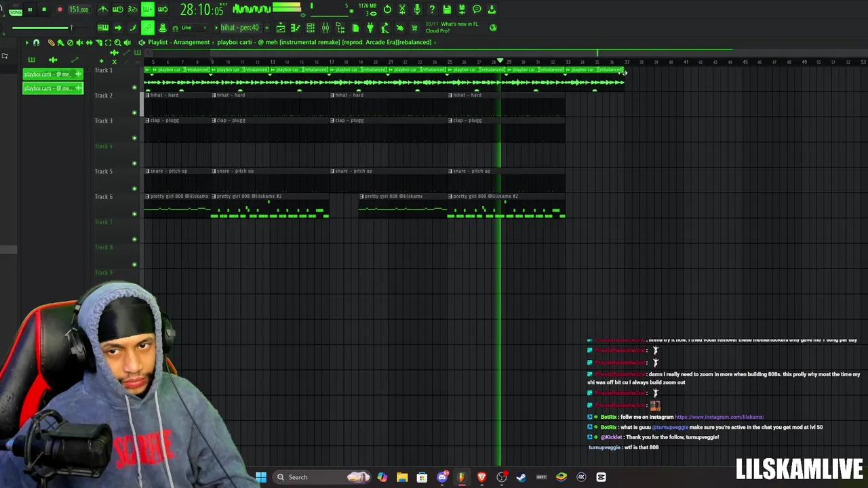Open the plugin picker plug icon
Viewport: 868px width, 488px height.
point(370,28)
